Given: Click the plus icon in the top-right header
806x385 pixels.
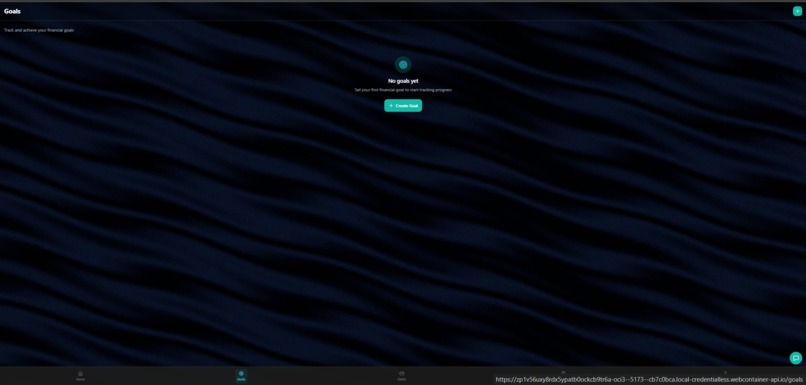Looking at the screenshot, I should point(797,11).
